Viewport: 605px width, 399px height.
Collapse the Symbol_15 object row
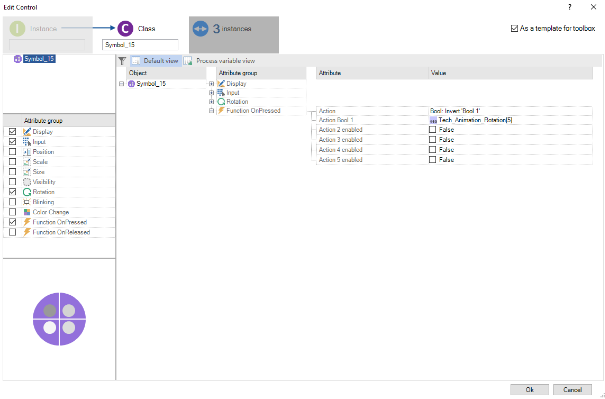122,84
